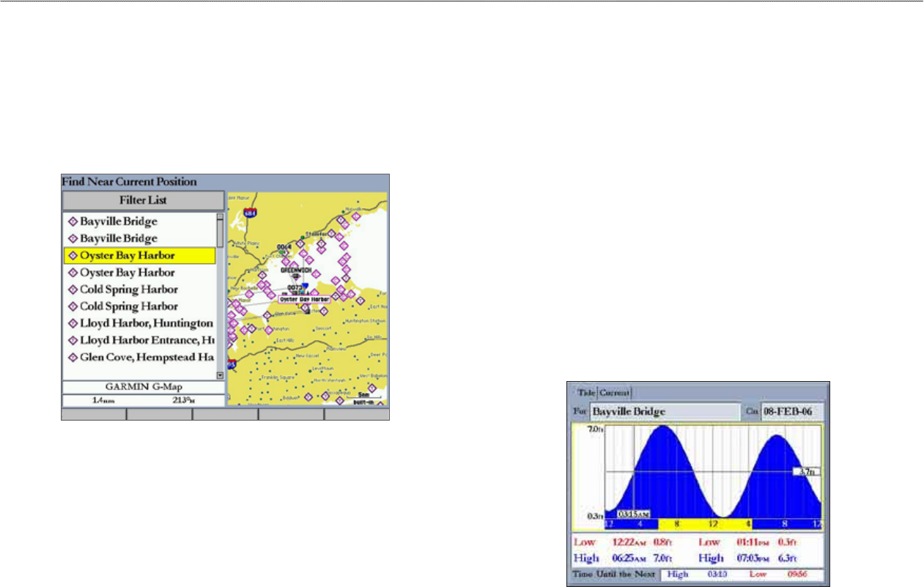Viewport: 924px width, 587px height.
Task: Click the 213° bearing readout
Action: (183, 400)
